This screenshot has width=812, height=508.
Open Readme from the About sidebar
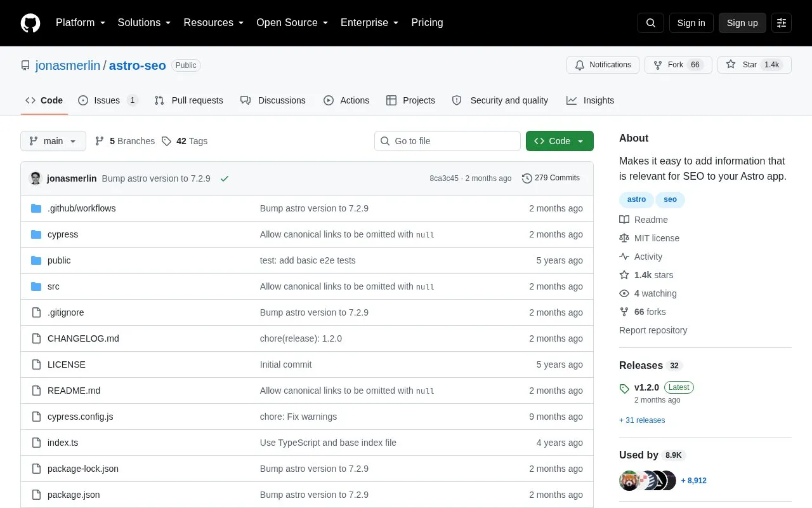(644, 220)
